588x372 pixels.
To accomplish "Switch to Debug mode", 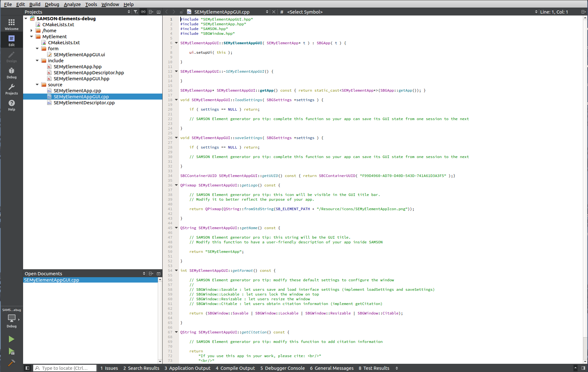I will point(11,73).
